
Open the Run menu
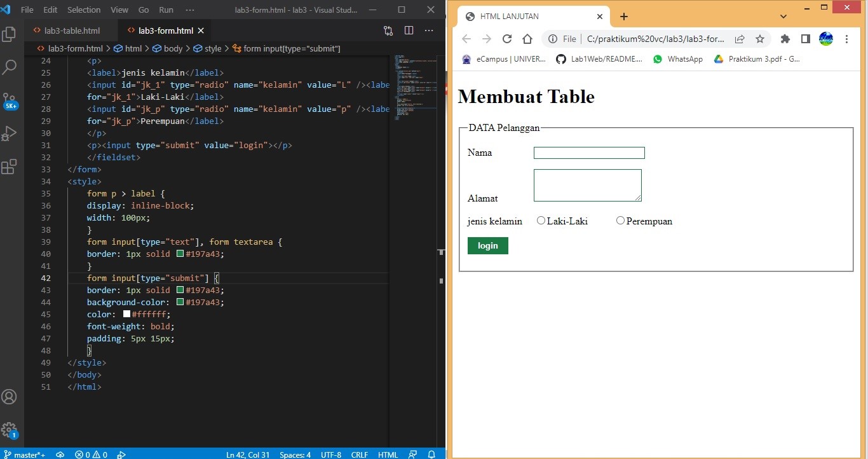pos(166,10)
